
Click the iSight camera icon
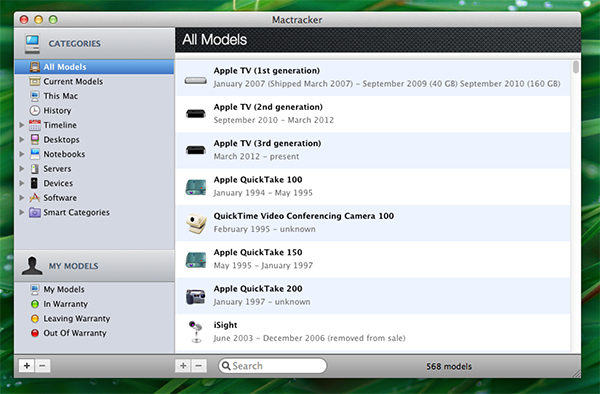[x=196, y=332]
